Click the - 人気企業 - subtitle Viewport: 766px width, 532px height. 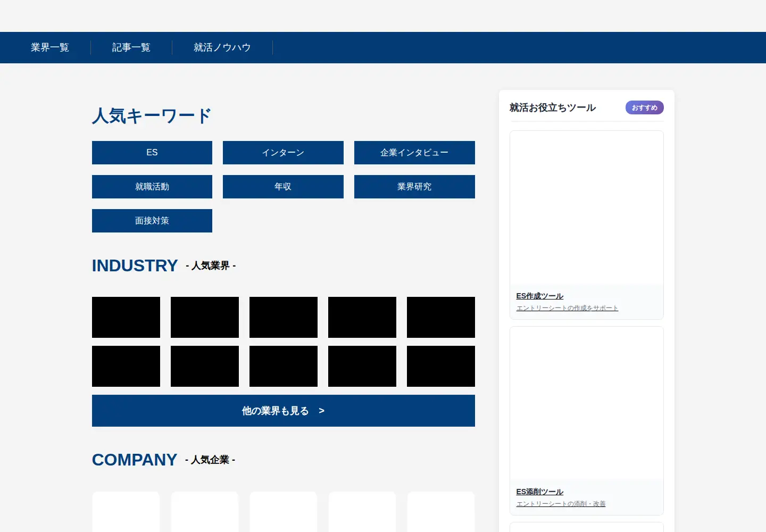pyautogui.click(x=210, y=460)
